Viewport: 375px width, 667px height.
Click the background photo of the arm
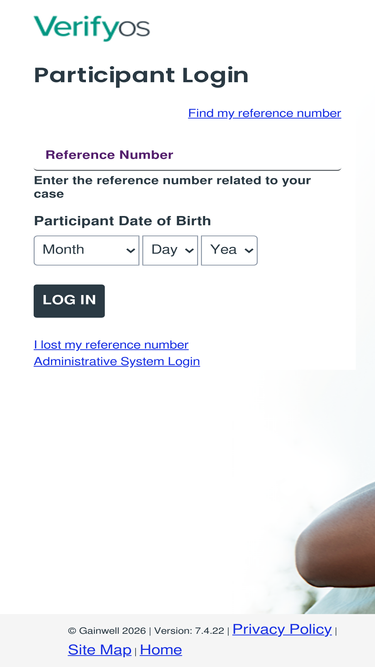tap(336, 538)
